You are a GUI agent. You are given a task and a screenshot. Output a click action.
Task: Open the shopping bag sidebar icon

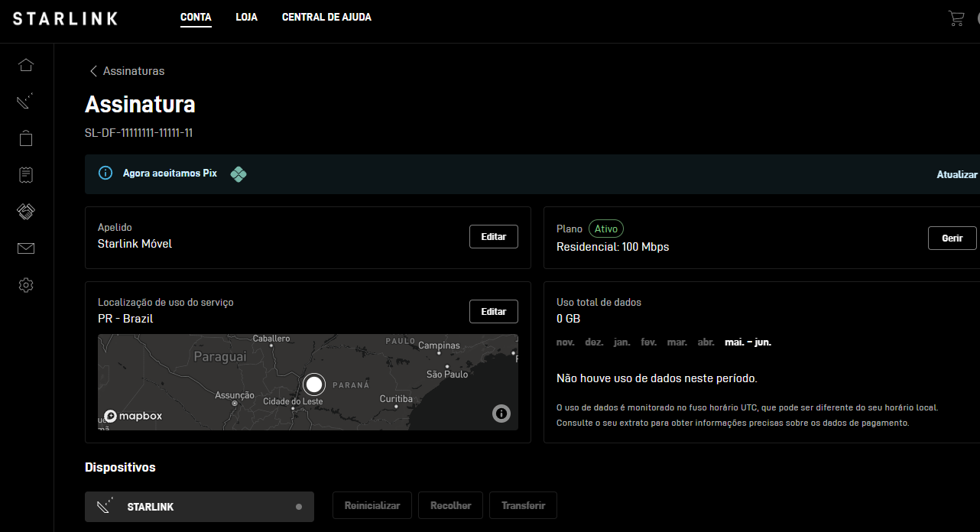pos(26,138)
